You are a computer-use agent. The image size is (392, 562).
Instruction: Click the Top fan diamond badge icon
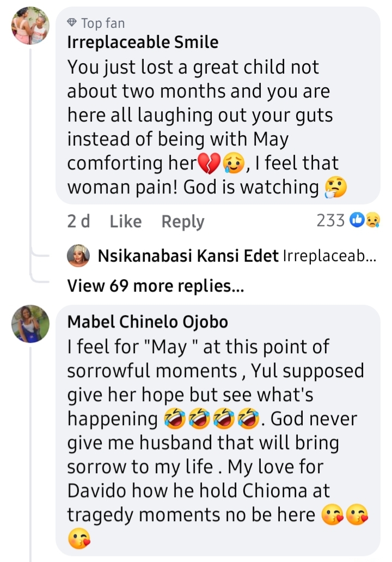[72, 23]
